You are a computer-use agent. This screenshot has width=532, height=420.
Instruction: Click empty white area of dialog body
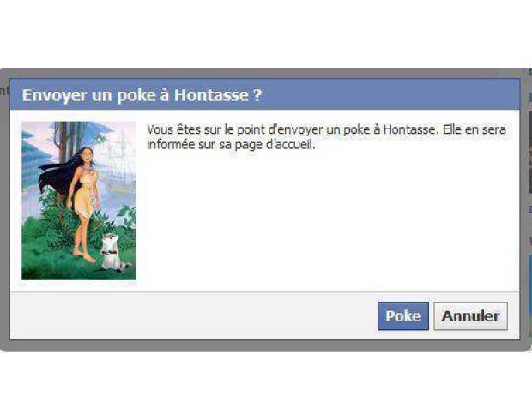click(326, 220)
